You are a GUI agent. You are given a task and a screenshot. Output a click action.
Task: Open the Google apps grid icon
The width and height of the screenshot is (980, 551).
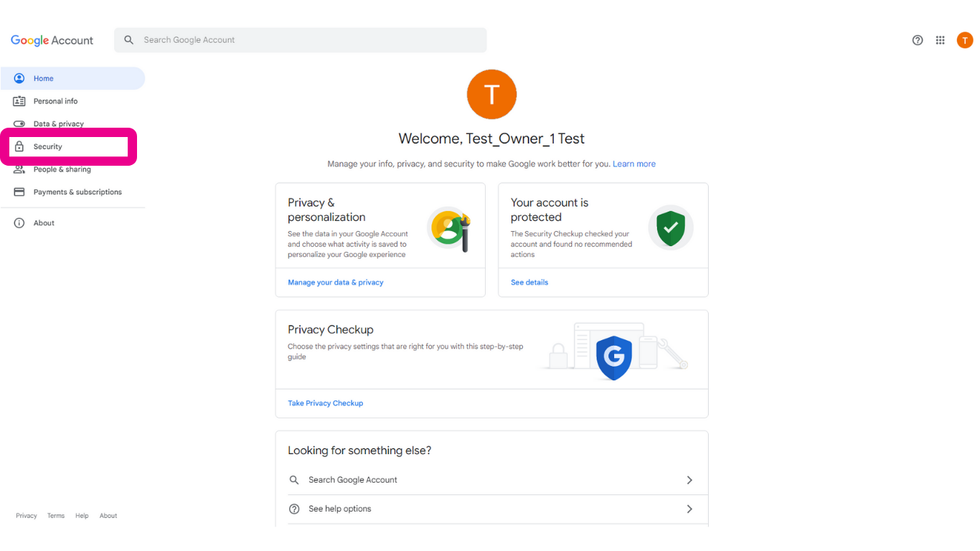click(x=941, y=40)
